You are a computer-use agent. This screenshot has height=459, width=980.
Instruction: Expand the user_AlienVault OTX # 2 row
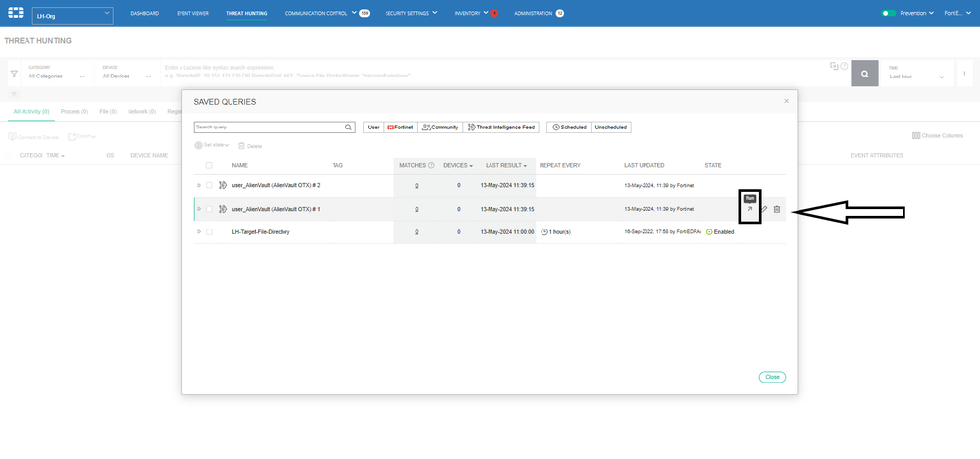198,185
